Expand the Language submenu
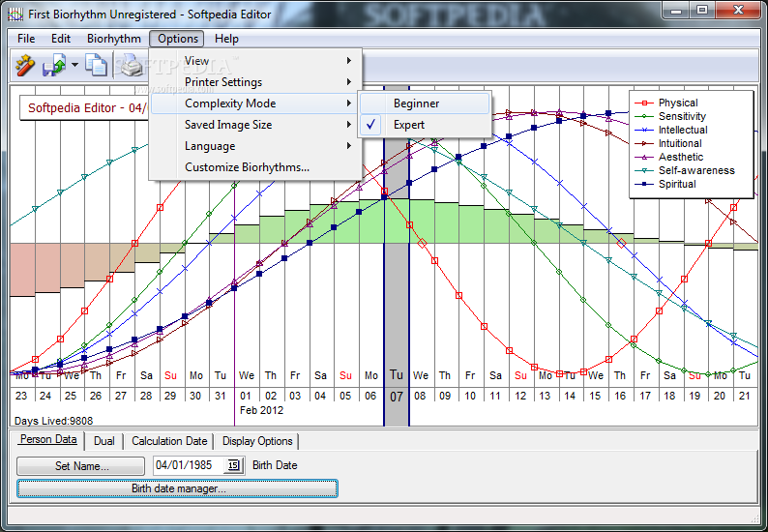Screen dimensions: 768x532 (255, 146)
